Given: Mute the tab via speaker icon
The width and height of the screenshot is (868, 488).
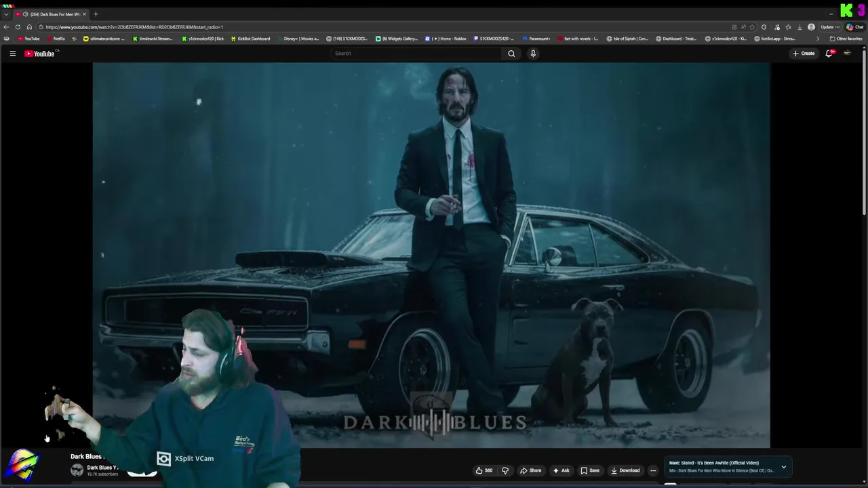Looking at the screenshot, I should [25, 14].
